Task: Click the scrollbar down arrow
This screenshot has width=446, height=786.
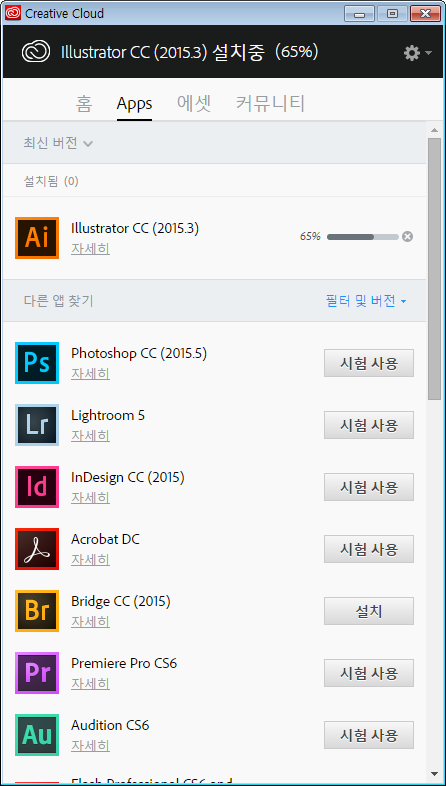Action: coord(434,773)
